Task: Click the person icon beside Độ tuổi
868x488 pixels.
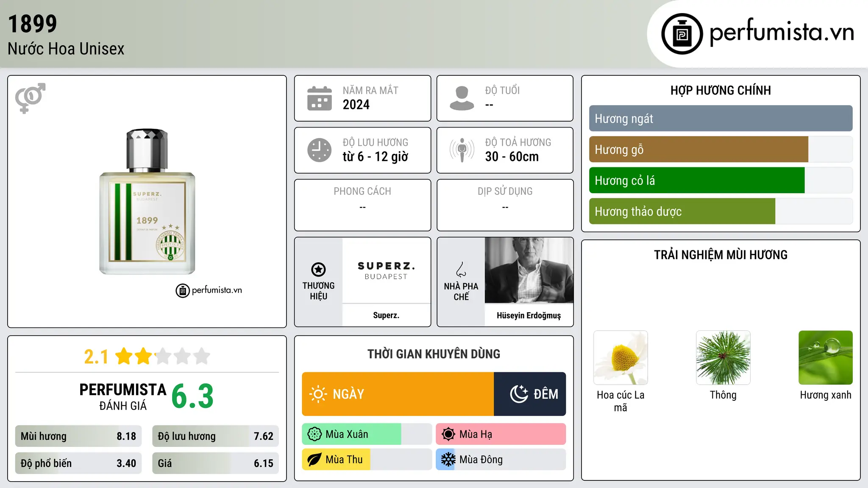Action: pyautogui.click(x=462, y=98)
